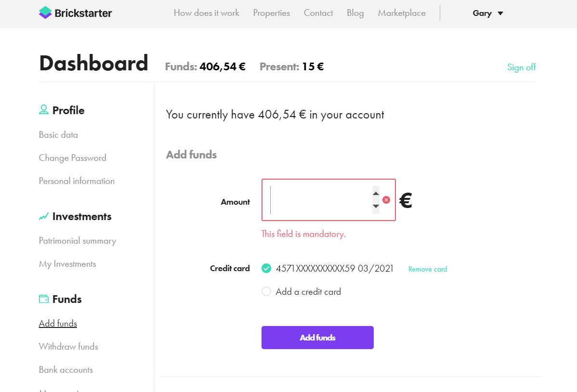Screen dimensions: 577x392
Task: Click the Remove card link
Action: (428, 269)
